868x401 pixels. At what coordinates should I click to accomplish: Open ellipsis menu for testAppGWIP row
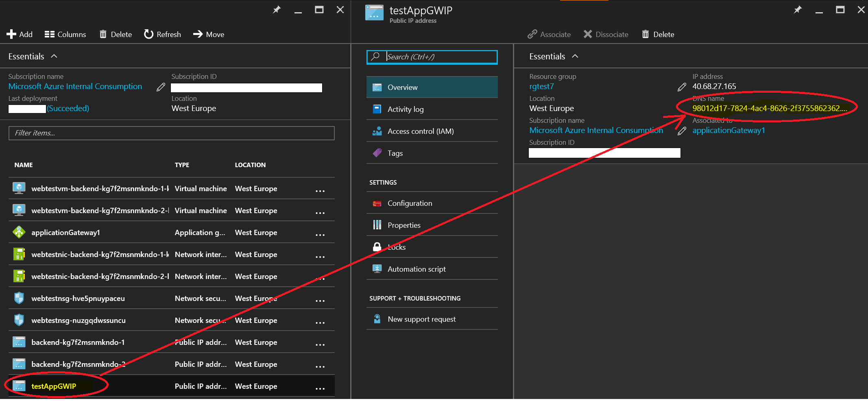(x=320, y=388)
